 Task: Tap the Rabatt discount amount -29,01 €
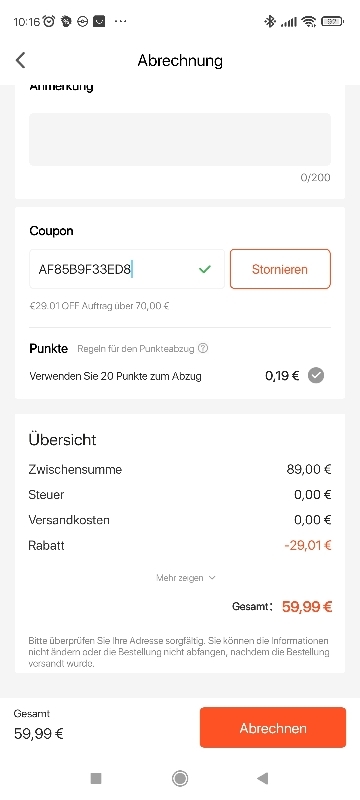pos(308,545)
